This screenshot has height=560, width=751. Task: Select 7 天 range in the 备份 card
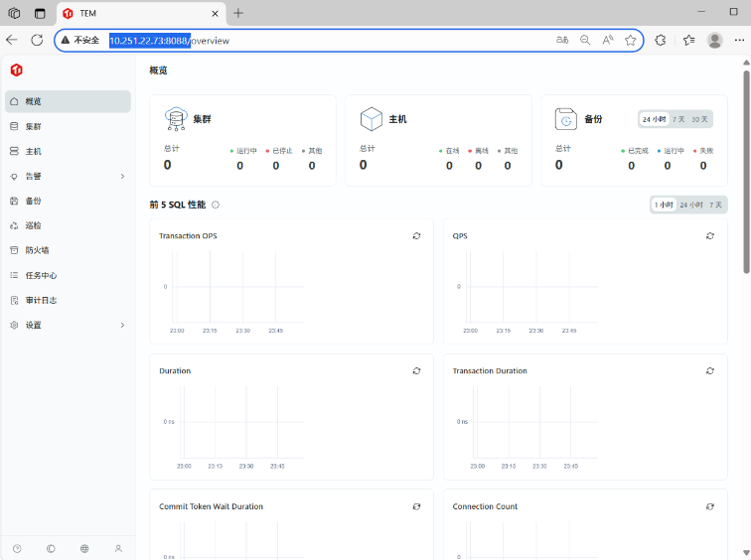pyautogui.click(x=678, y=119)
